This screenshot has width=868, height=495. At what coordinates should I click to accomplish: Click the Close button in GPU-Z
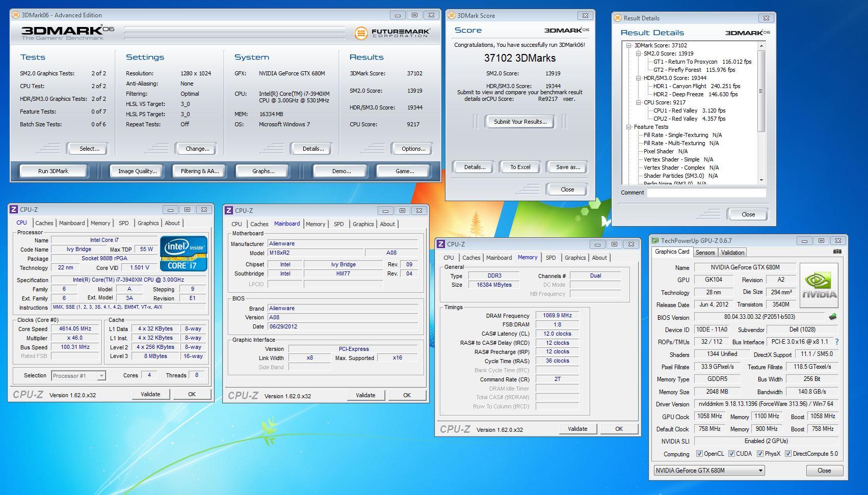(x=824, y=471)
